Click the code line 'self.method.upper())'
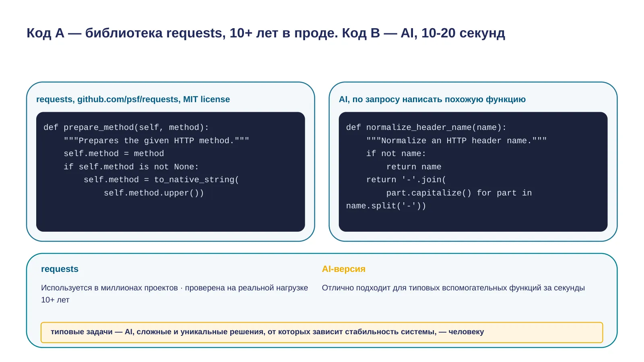This screenshot has width=644, height=362. pyautogui.click(x=154, y=193)
